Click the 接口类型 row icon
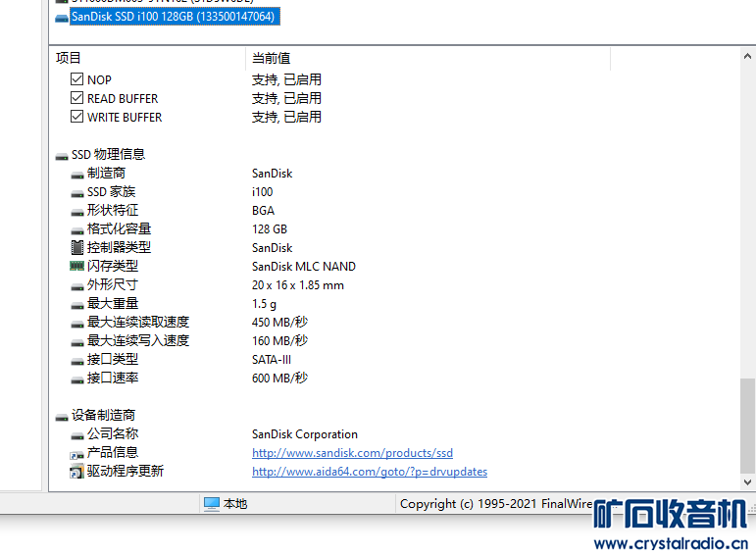Screen dimensions: 756x556 77,361
